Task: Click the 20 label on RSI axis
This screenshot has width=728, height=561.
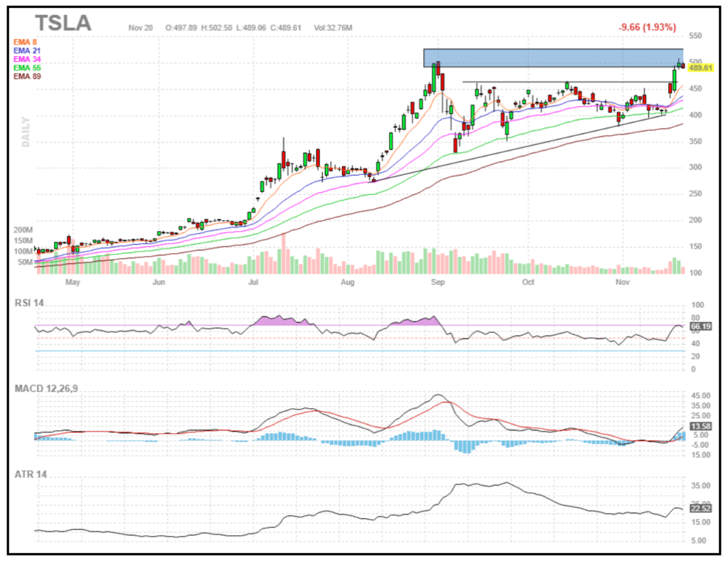Action: [x=695, y=357]
